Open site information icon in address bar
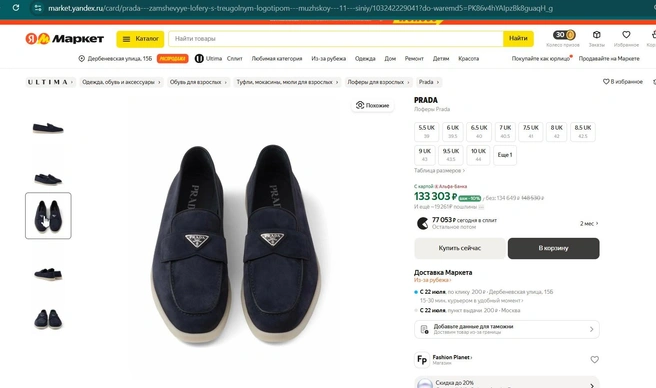Image resolution: width=656 pixels, height=388 pixels. (x=38, y=8)
